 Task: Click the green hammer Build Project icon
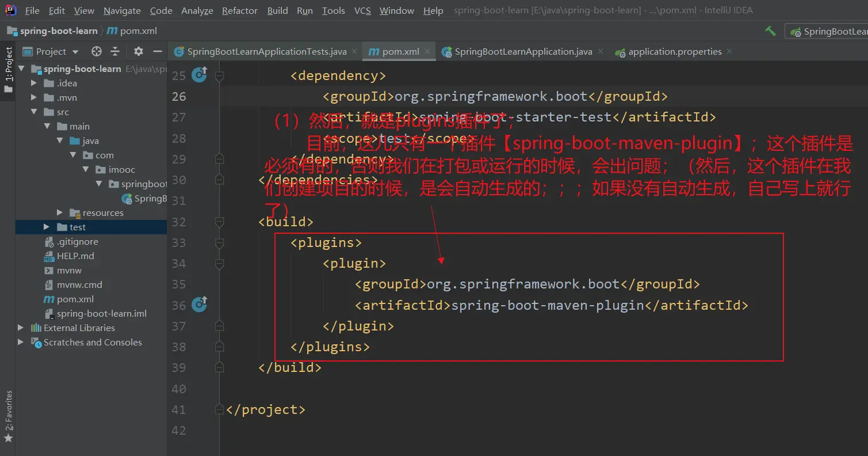click(770, 31)
